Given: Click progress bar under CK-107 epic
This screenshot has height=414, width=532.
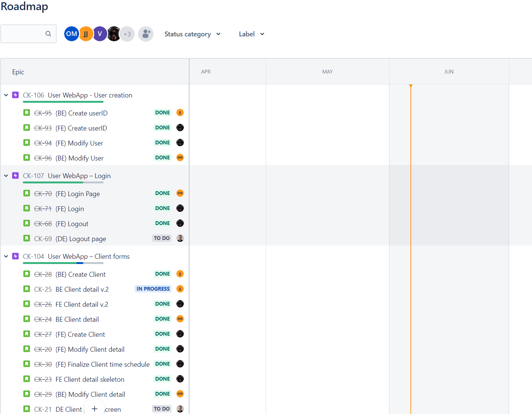Looking at the screenshot, I should point(63,182).
